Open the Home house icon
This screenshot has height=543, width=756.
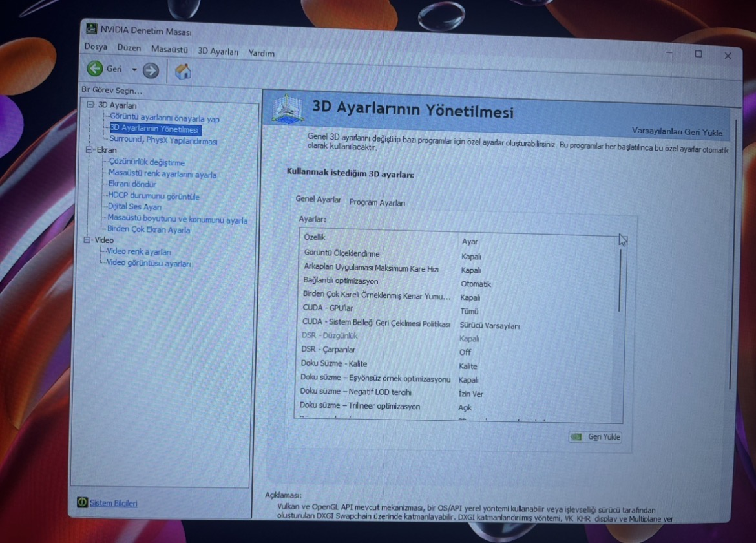[183, 71]
